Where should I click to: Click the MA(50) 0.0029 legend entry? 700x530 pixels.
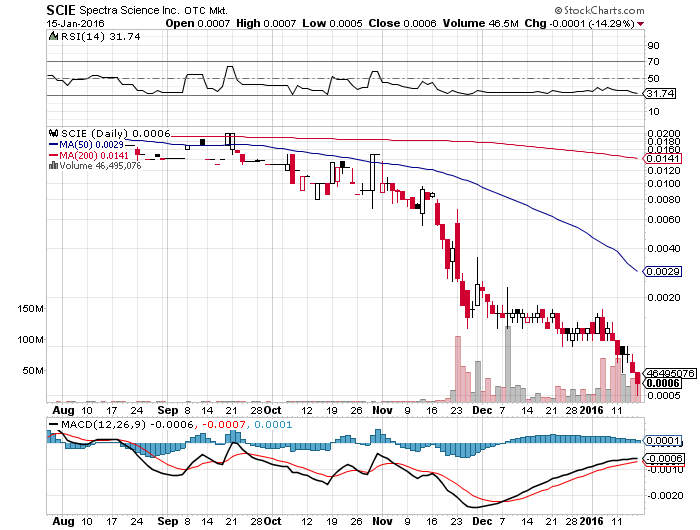point(92,145)
